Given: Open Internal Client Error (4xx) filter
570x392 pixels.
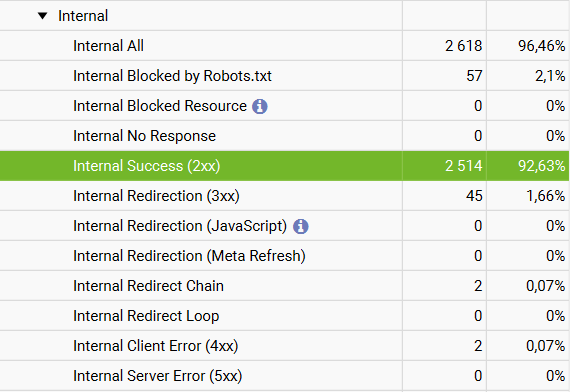Looking at the screenshot, I should coord(156,345).
